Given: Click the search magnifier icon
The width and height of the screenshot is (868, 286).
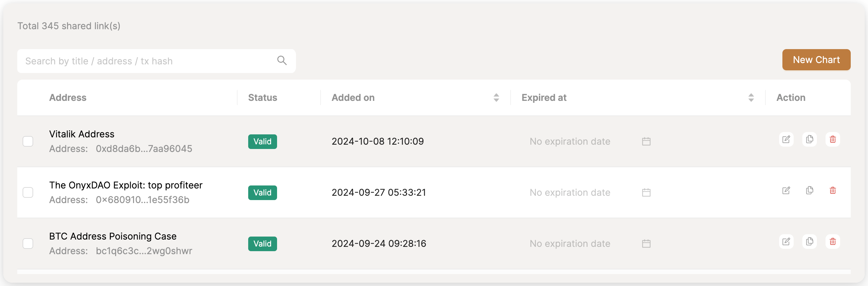Looking at the screenshot, I should click(x=282, y=61).
